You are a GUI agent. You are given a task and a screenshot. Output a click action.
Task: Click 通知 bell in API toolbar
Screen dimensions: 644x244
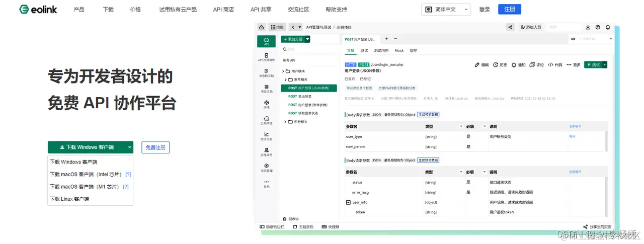pos(518,65)
